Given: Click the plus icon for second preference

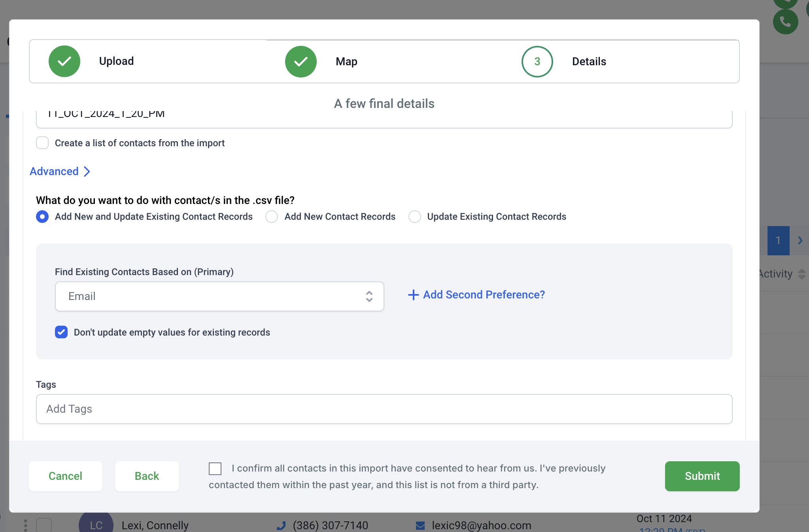Looking at the screenshot, I should point(413,295).
